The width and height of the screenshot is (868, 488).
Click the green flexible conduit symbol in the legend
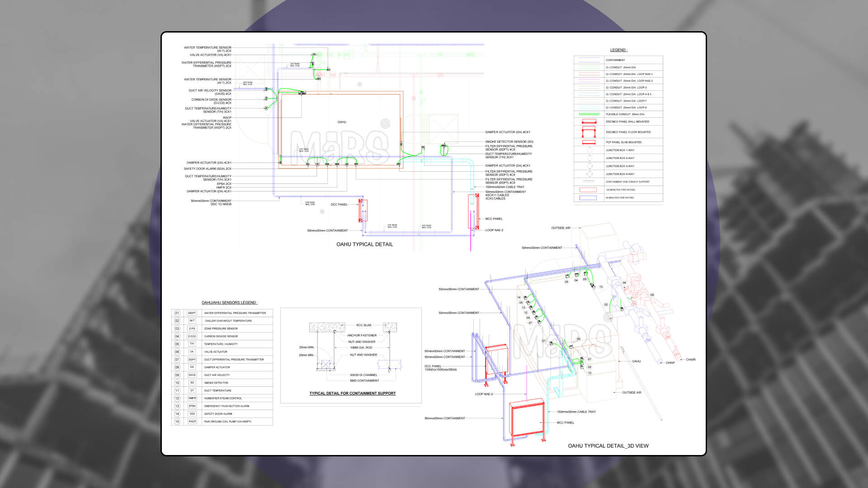[589, 114]
